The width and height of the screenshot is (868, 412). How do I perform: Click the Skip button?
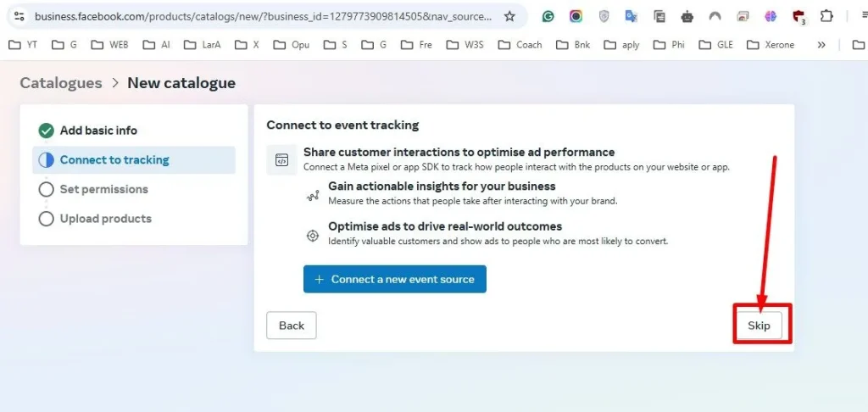click(759, 326)
